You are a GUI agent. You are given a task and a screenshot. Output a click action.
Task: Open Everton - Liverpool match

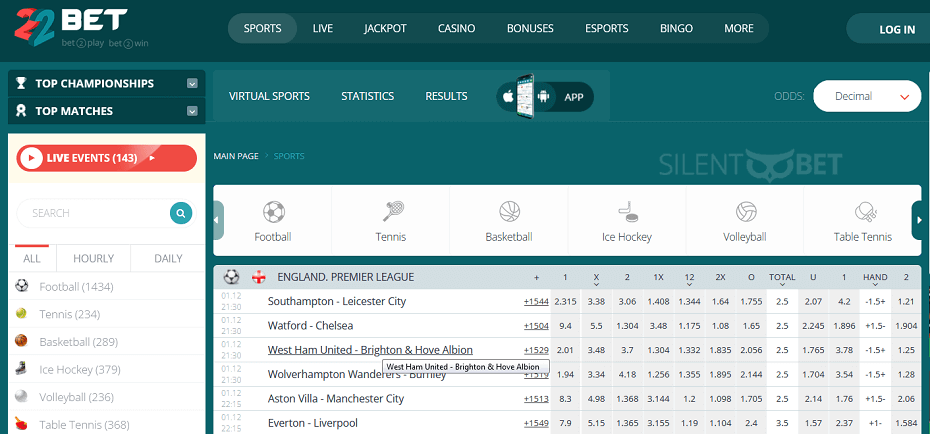[313, 423]
